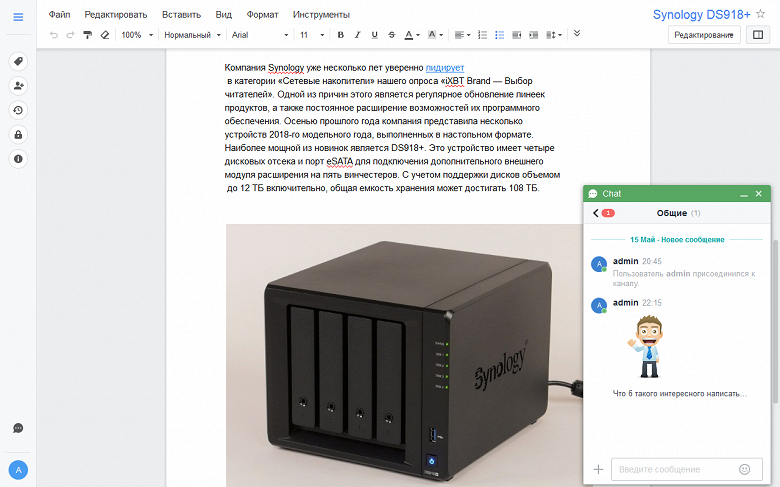Toggle bold formatting
The height and width of the screenshot is (487, 780).
pos(341,35)
